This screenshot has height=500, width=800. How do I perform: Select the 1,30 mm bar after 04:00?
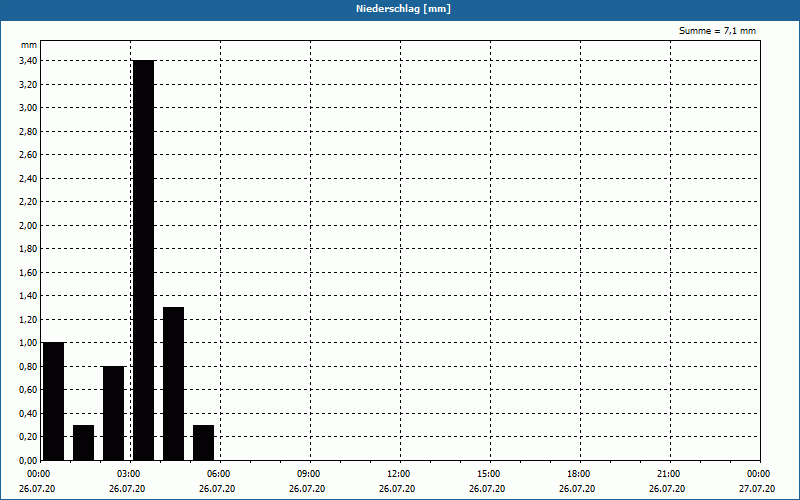173,384
